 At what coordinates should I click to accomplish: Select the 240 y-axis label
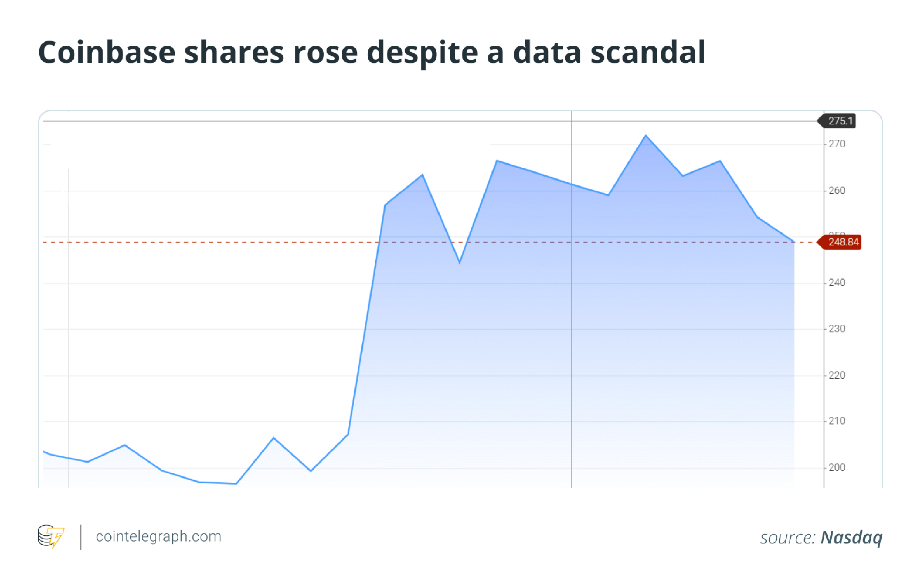[837, 283]
